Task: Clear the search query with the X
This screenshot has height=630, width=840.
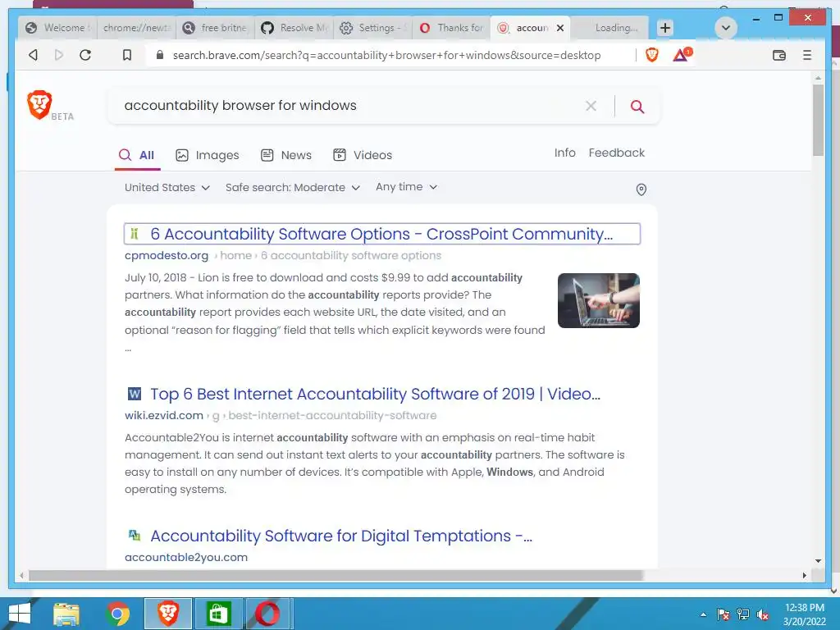Action: pos(591,106)
